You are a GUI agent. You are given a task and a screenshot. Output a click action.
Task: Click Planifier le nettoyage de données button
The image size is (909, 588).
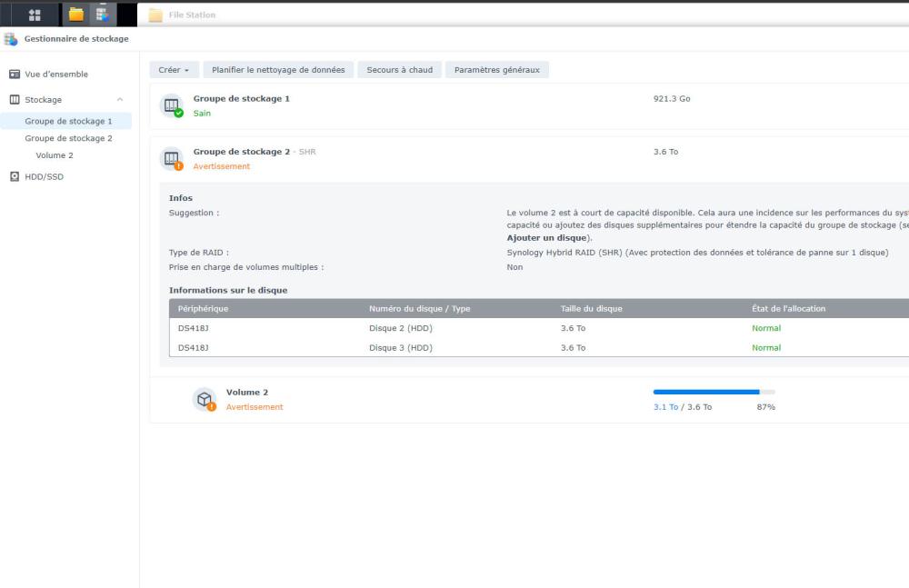click(277, 70)
